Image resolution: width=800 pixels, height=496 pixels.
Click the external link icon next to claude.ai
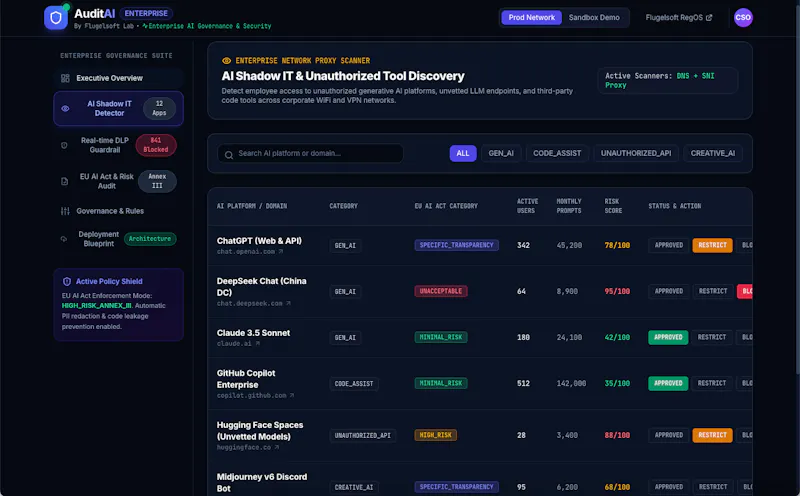pos(258,343)
